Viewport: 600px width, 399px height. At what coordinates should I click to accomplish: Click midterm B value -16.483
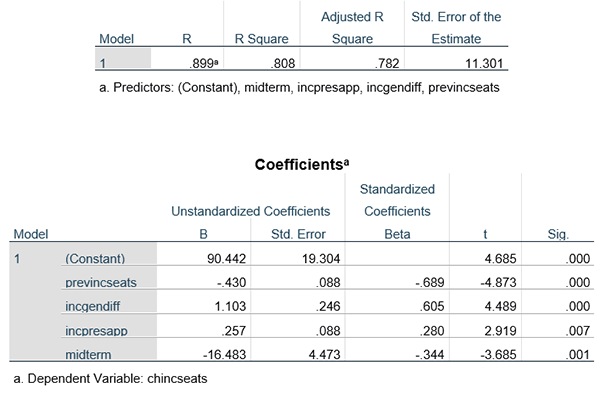(x=224, y=355)
